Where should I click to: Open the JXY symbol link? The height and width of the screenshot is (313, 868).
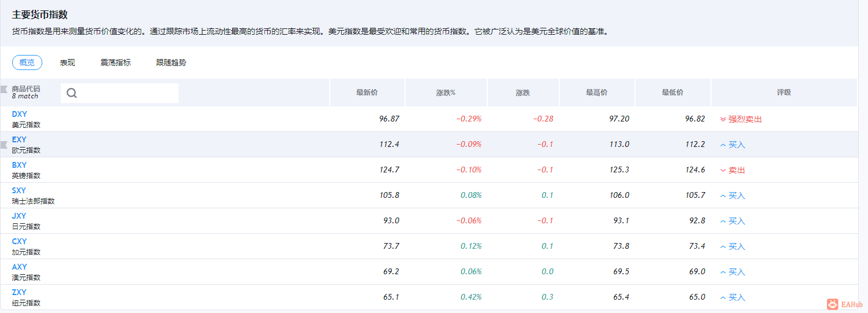coord(19,216)
